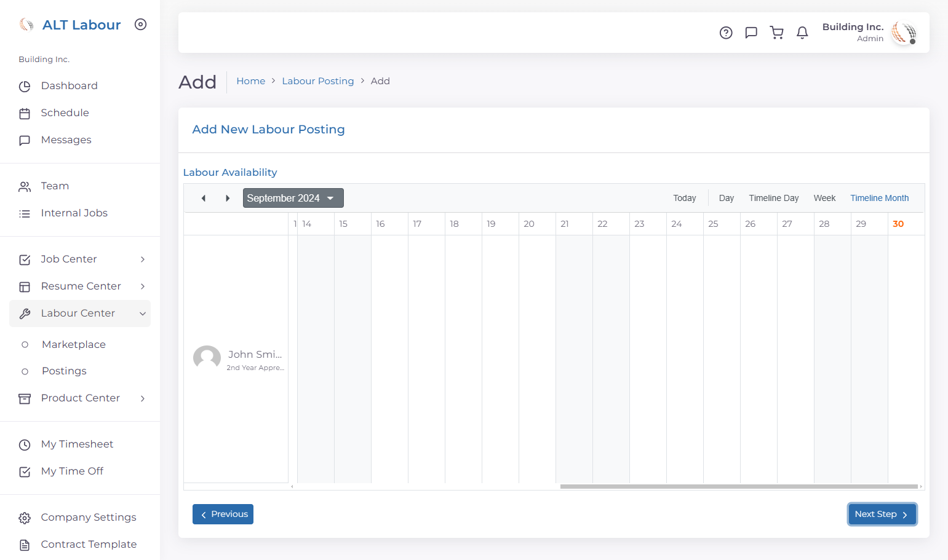Click the ALT Labour logo
This screenshot has width=948, height=560.
(70, 25)
